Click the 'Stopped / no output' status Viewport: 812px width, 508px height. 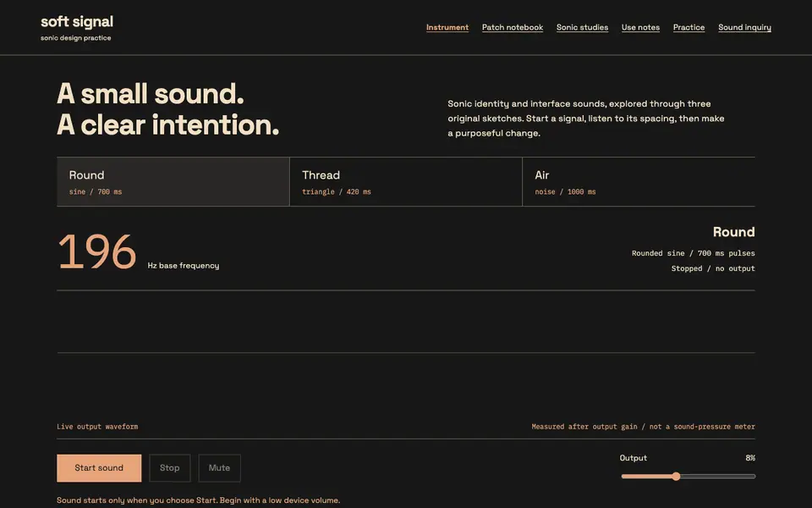coord(713,268)
